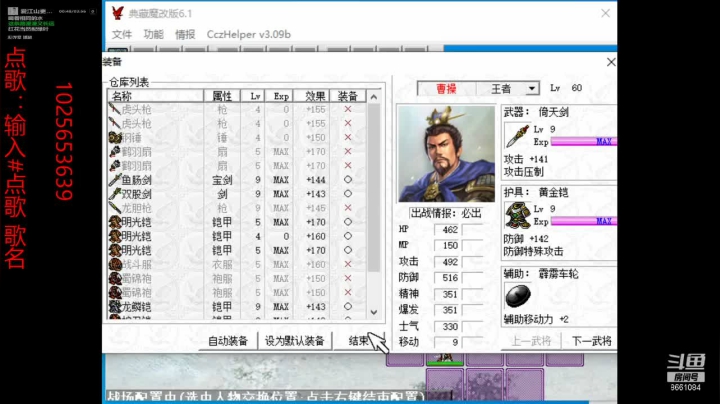Click the red X in 龙胆枪 row
The width and height of the screenshot is (720, 404).
point(348,208)
